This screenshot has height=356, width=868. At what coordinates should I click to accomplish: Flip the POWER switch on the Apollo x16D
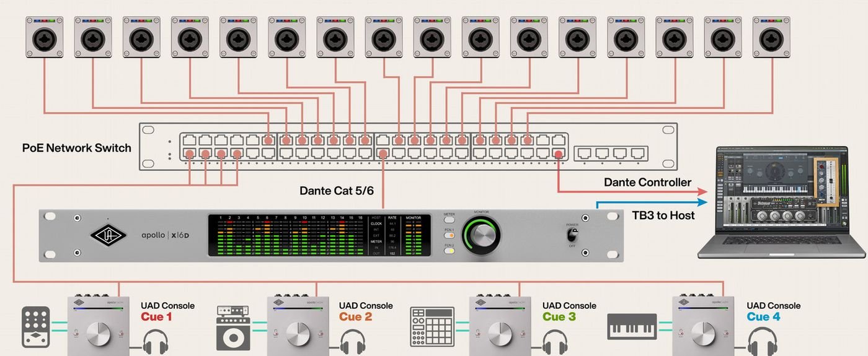572,235
